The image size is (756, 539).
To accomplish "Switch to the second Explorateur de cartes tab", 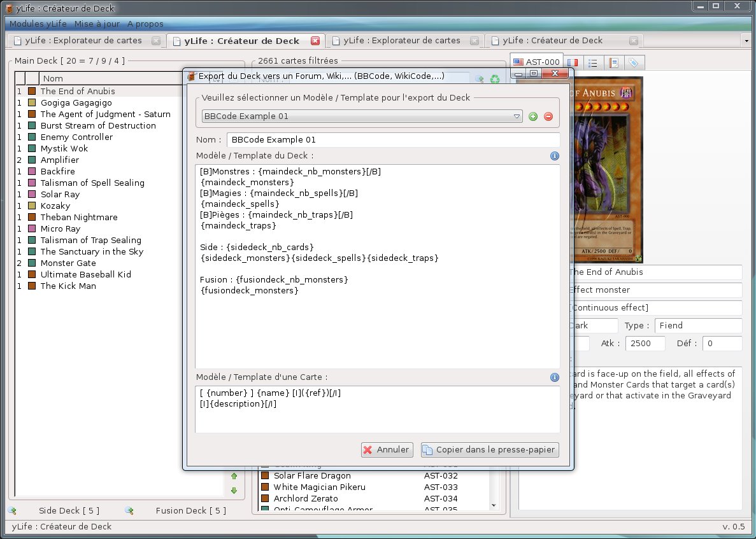I will click(x=402, y=41).
